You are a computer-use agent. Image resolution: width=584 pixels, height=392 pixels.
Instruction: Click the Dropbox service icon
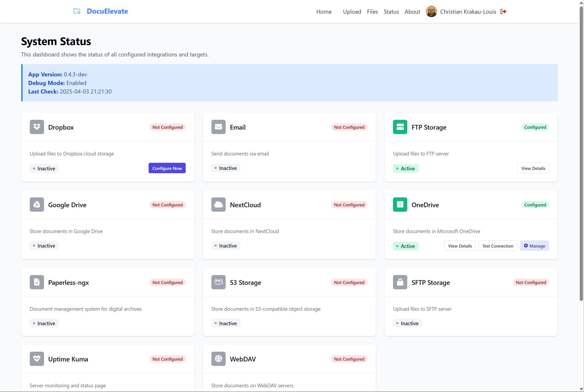pyautogui.click(x=37, y=127)
